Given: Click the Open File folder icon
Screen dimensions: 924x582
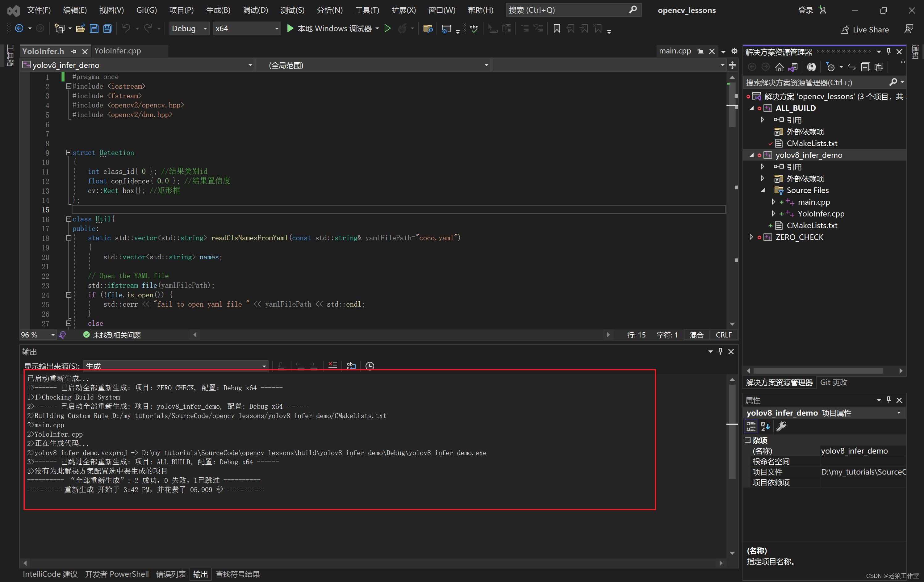Looking at the screenshot, I should pyautogui.click(x=81, y=28).
